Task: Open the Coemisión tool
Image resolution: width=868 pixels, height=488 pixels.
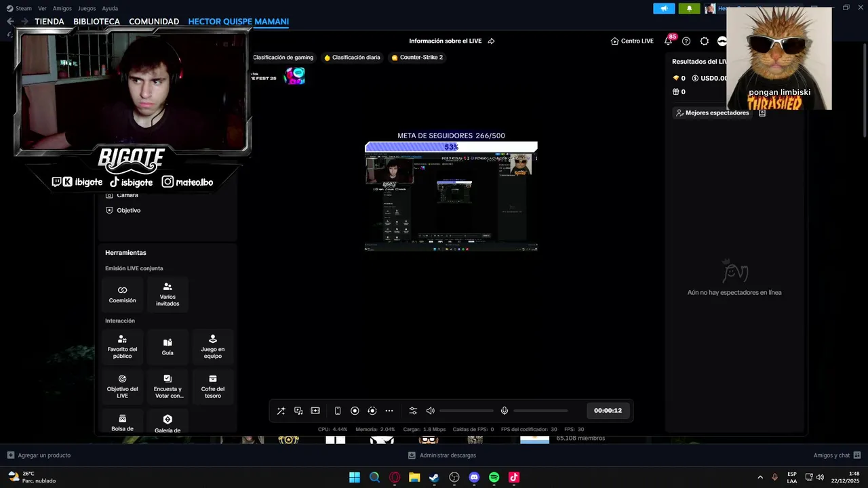Action: (123, 294)
